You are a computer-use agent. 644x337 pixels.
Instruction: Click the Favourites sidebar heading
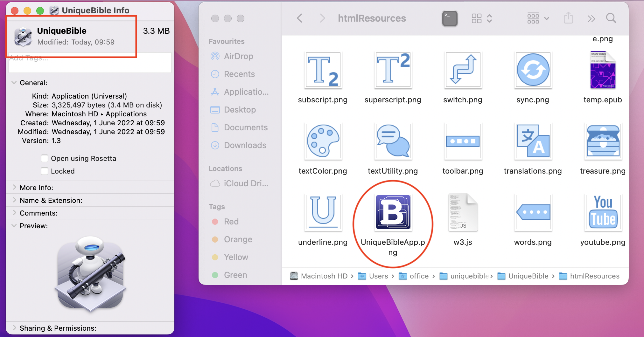227,41
